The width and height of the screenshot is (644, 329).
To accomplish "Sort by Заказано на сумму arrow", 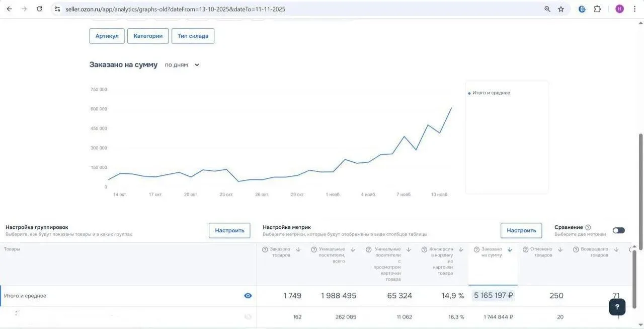I will [x=510, y=249].
